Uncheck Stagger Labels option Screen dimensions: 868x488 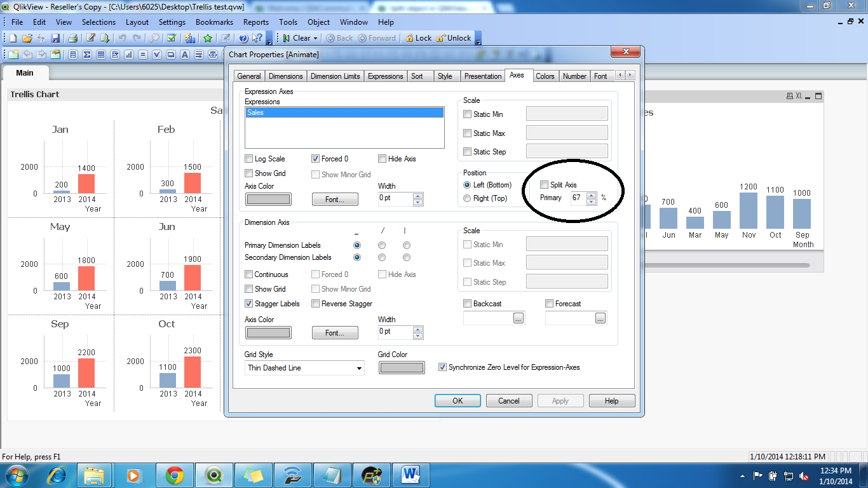click(x=249, y=304)
